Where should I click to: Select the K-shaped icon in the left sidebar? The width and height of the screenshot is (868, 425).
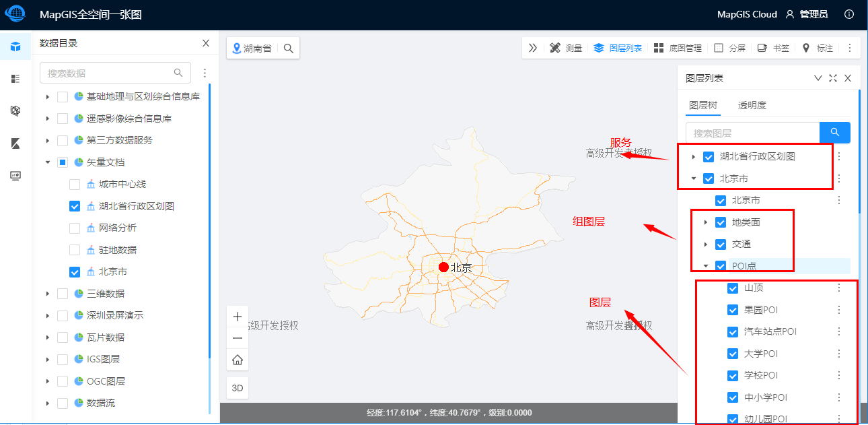click(15, 143)
